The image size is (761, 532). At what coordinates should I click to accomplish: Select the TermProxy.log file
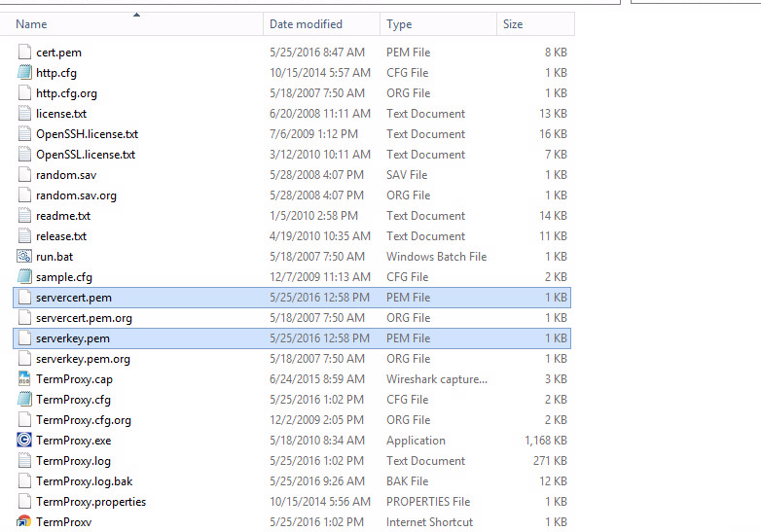(x=73, y=461)
